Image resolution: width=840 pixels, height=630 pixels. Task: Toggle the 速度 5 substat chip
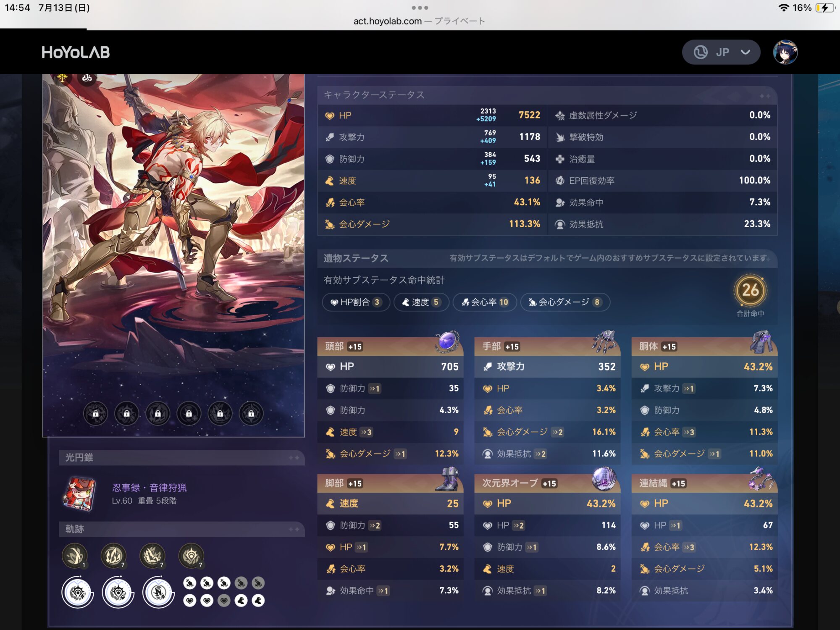[x=421, y=302]
